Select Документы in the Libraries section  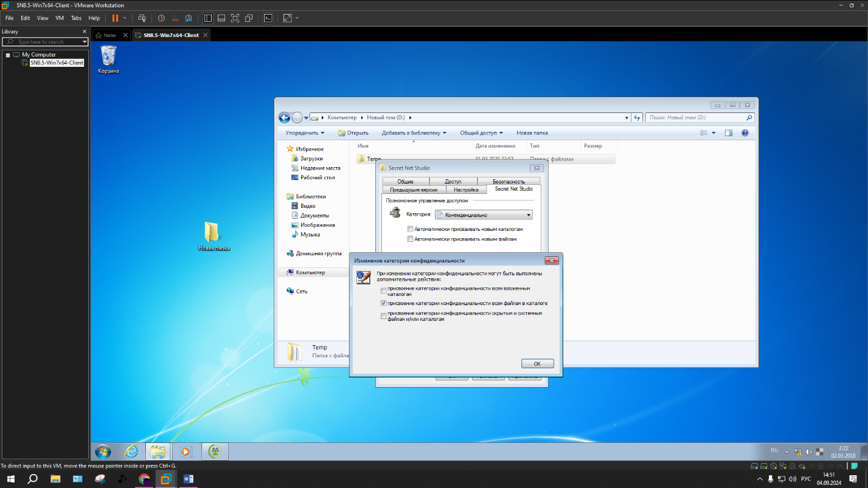click(314, 215)
